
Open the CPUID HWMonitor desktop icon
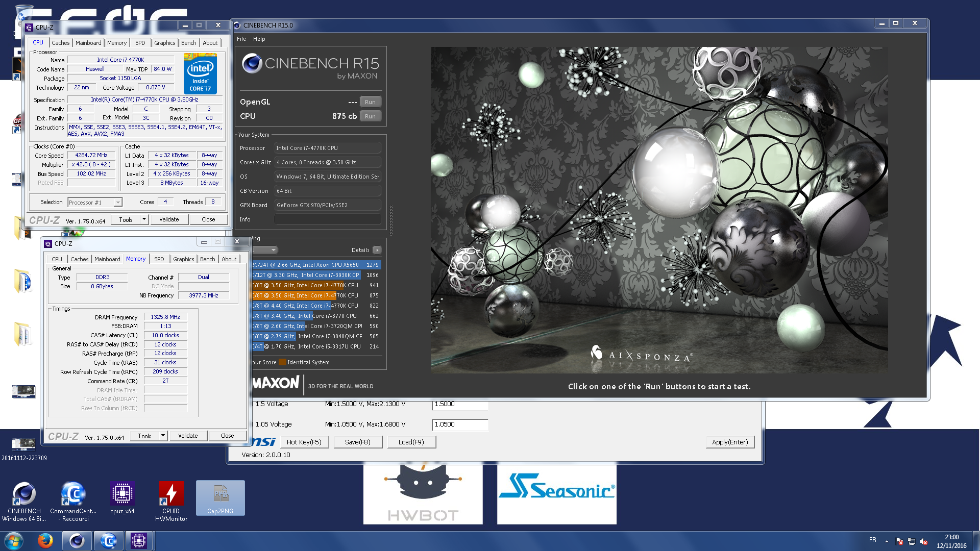tap(171, 502)
